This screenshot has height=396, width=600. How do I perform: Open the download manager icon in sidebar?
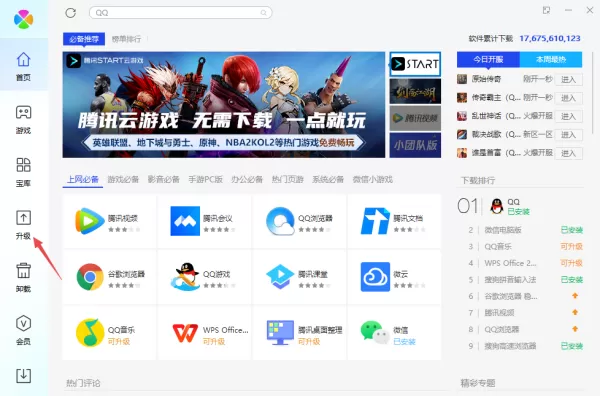point(23,375)
